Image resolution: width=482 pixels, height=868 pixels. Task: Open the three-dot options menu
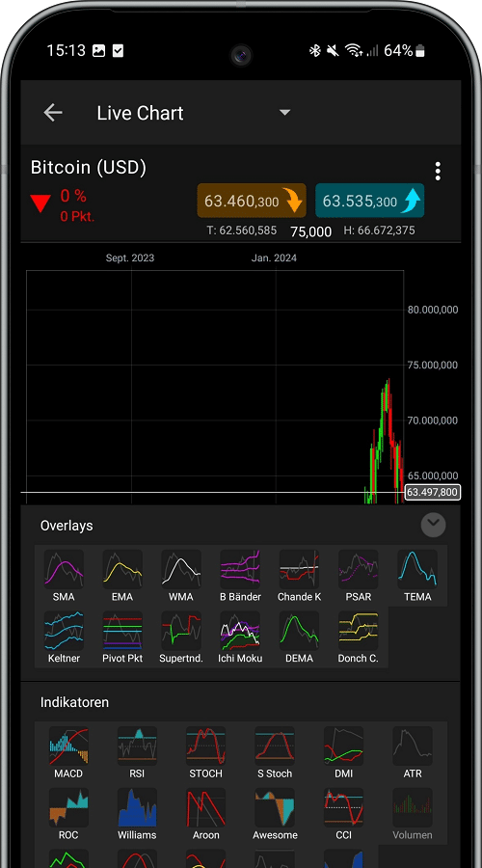pos(438,172)
